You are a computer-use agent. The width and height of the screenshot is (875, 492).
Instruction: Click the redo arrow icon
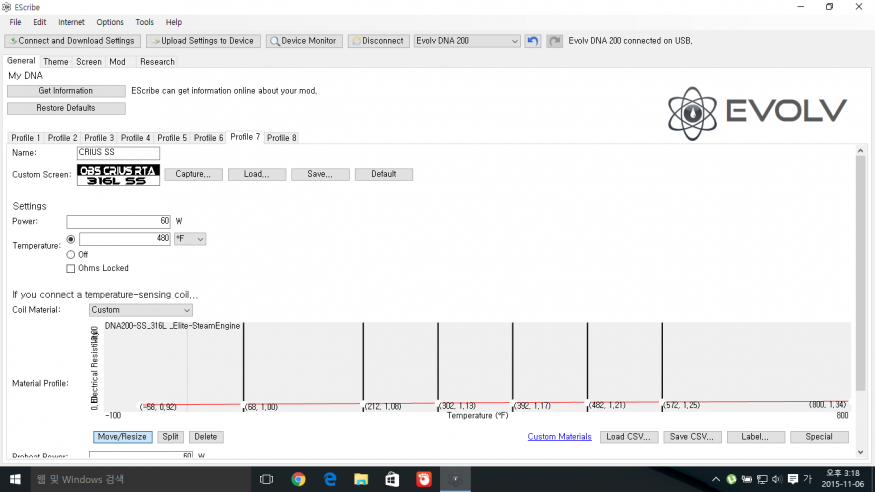554,41
